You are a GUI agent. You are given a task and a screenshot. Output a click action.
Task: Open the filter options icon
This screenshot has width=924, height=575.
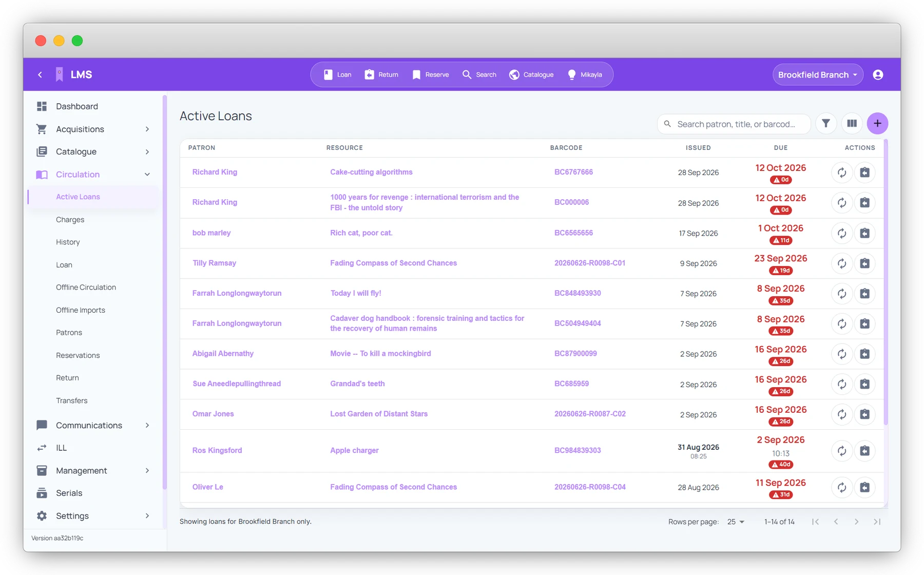point(826,123)
